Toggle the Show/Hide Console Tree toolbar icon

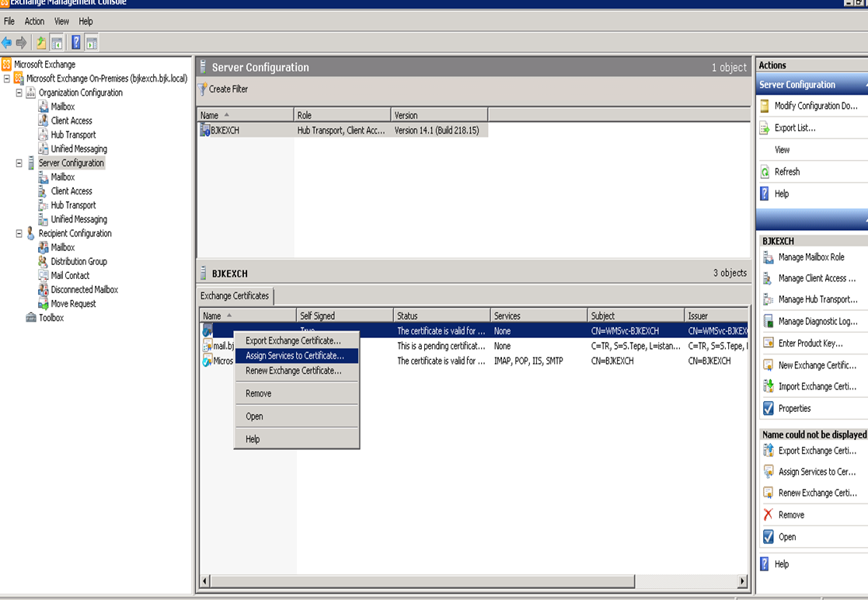click(57, 43)
